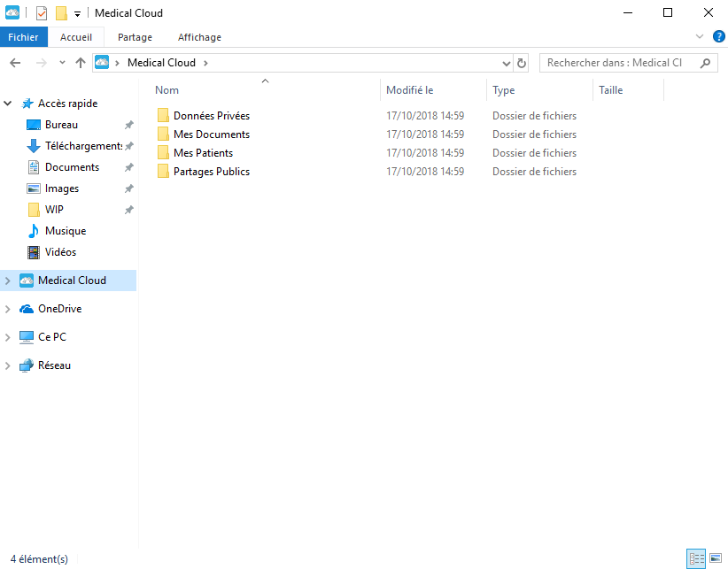The image size is (728, 569).
Task: Click the pin icon next to Documents
Action: pyautogui.click(x=129, y=167)
